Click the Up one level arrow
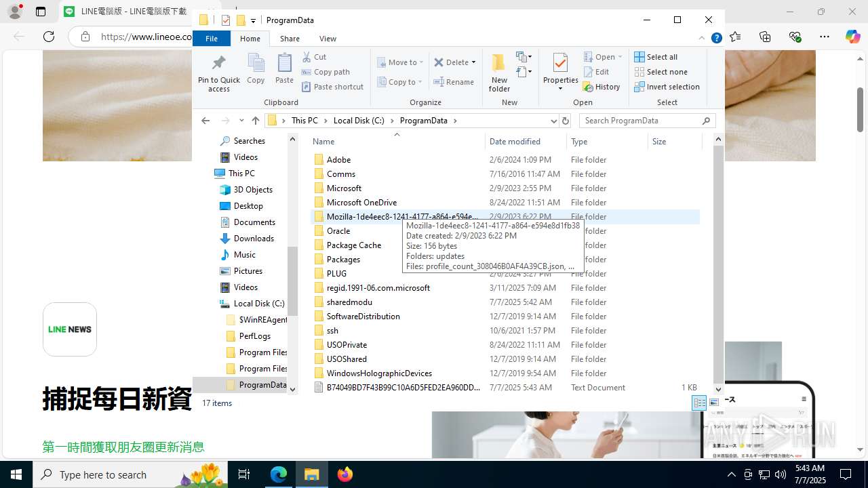868x488 pixels. pos(256,121)
